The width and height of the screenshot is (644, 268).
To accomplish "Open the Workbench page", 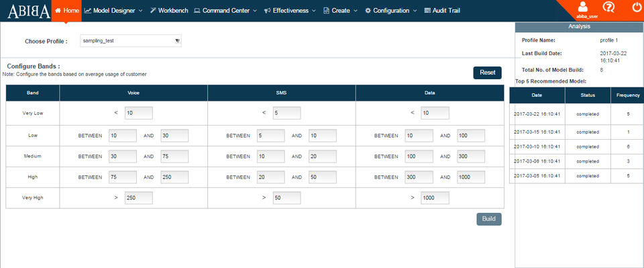I will coord(169,11).
